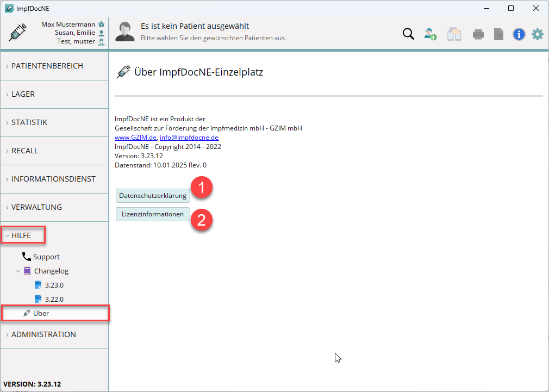
Task: Click the patient avatar placeholder
Action: click(124, 32)
